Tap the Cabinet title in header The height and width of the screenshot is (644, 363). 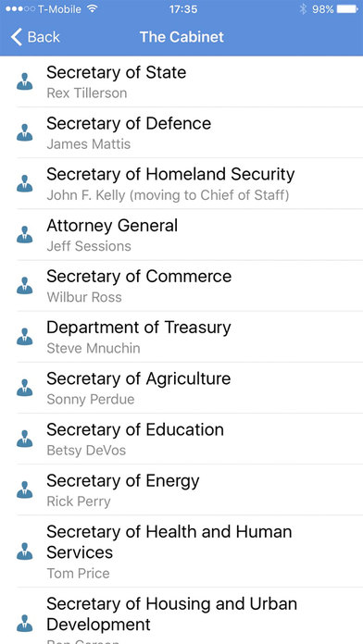181,37
